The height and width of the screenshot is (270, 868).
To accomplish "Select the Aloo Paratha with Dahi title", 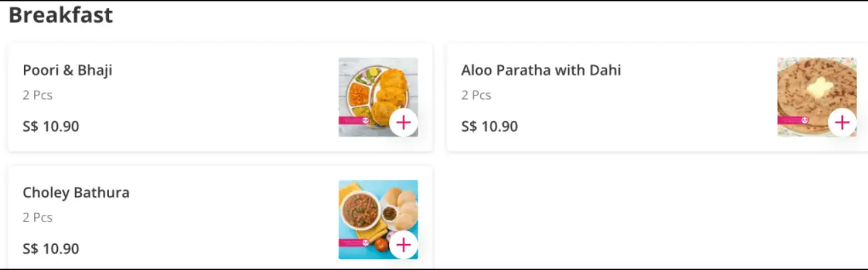I will [541, 70].
